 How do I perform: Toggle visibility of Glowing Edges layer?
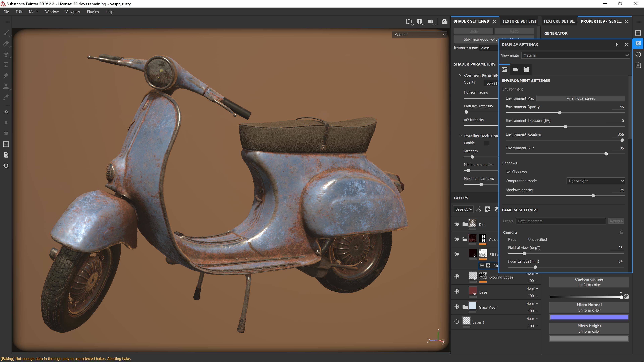(x=457, y=276)
